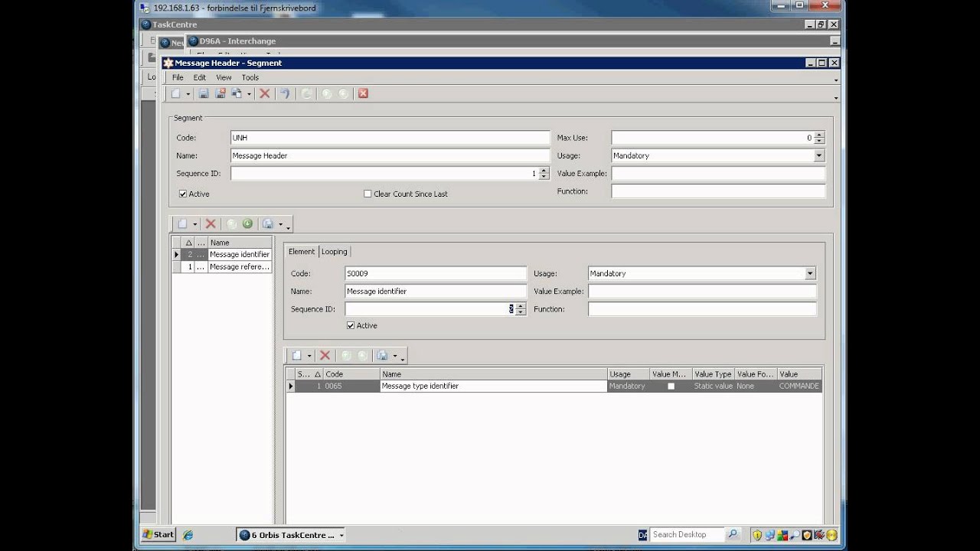Toggle the element Active checkbox
980x551 pixels.
[351, 325]
